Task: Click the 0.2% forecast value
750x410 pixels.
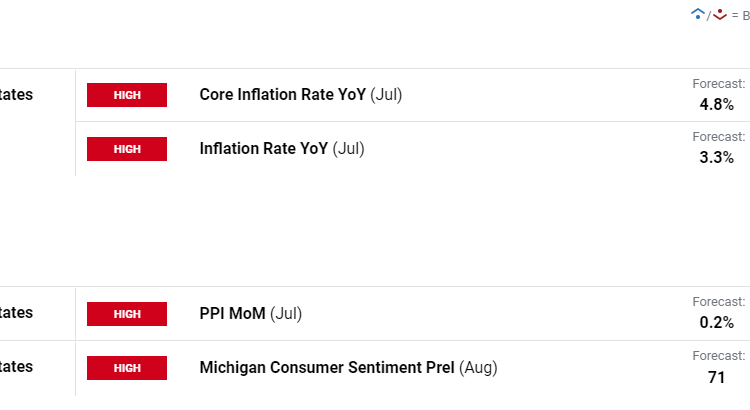Action: [x=717, y=322]
